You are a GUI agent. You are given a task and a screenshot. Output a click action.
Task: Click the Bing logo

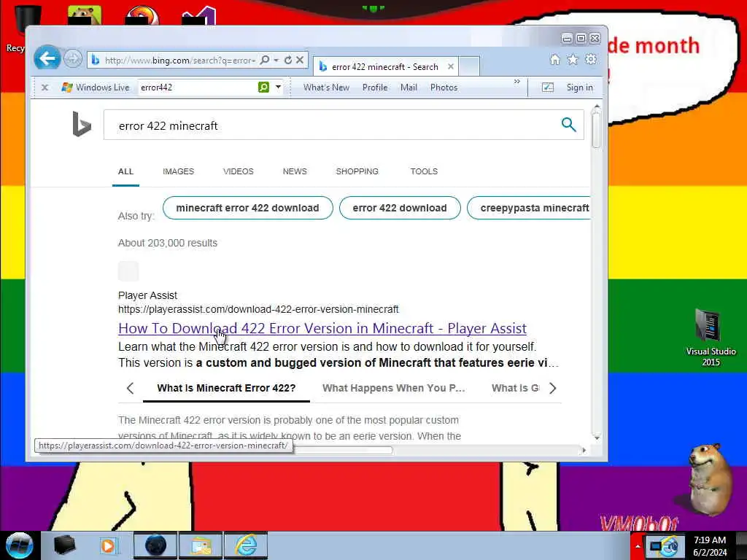(82, 124)
